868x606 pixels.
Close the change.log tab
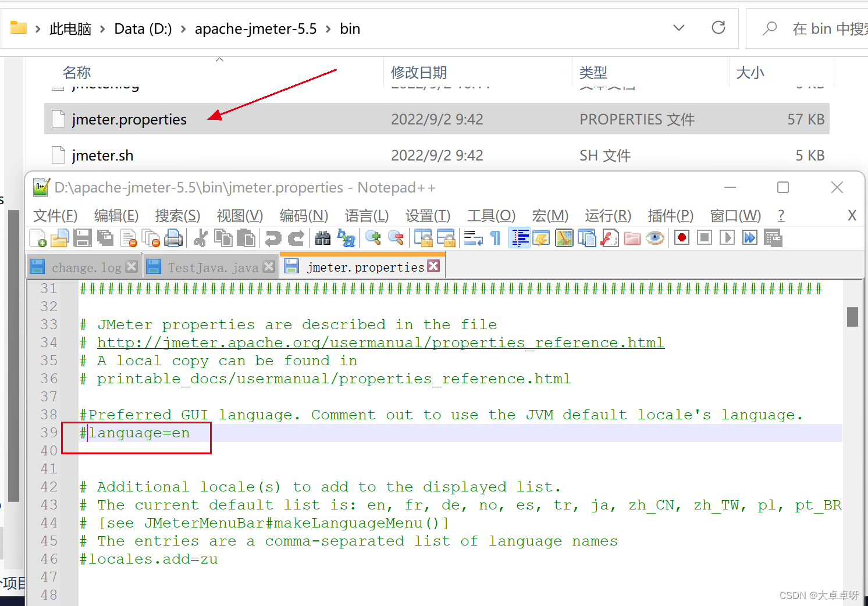pos(132,266)
